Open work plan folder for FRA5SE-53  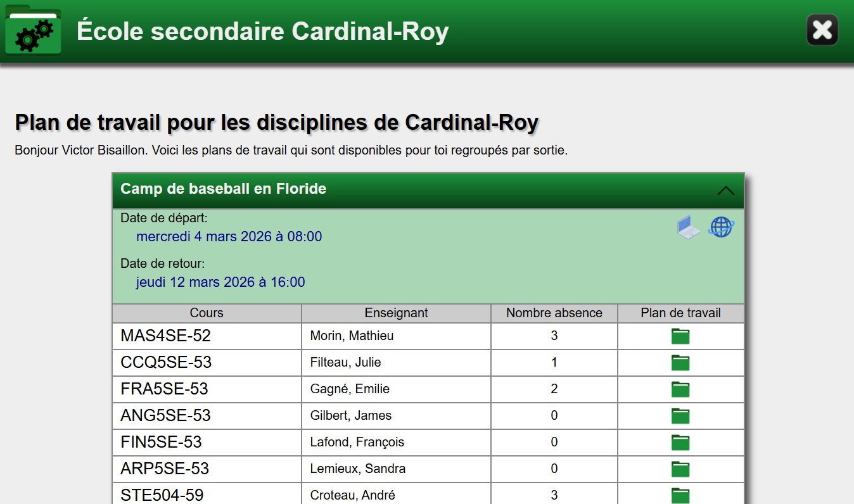click(x=680, y=389)
